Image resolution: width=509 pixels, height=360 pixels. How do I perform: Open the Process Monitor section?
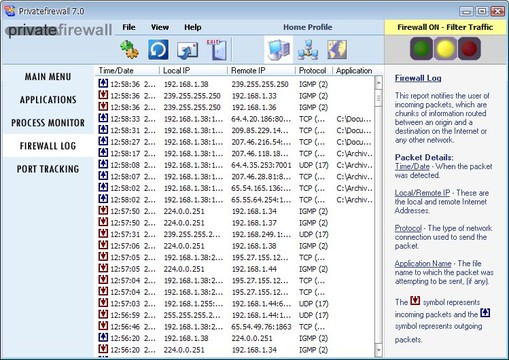pyautogui.click(x=48, y=123)
